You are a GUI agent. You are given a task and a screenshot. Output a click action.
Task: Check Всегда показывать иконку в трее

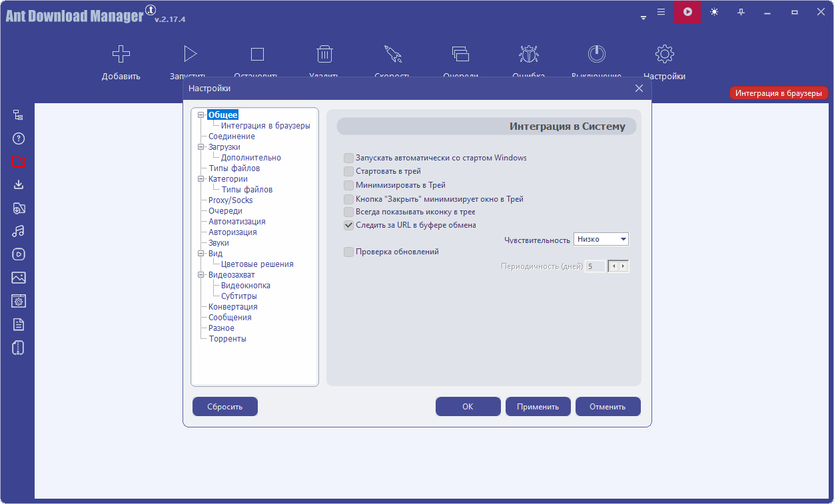pos(348,212)
